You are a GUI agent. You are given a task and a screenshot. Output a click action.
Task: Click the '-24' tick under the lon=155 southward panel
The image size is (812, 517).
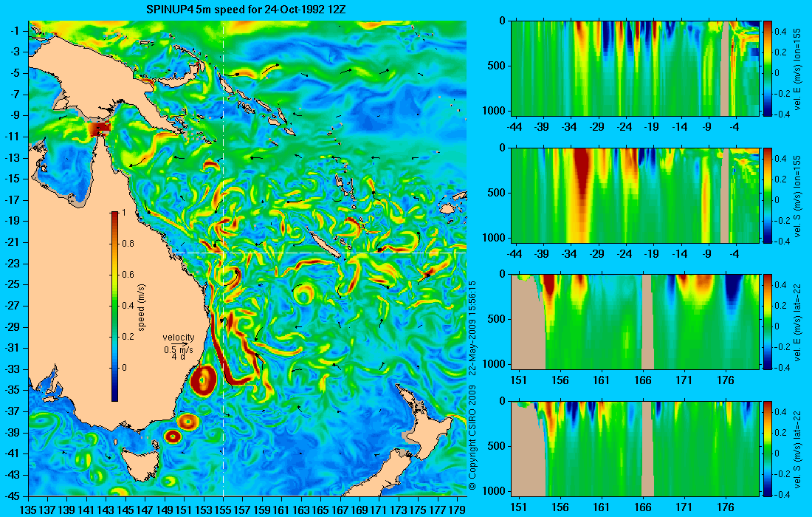coord(625,254)
